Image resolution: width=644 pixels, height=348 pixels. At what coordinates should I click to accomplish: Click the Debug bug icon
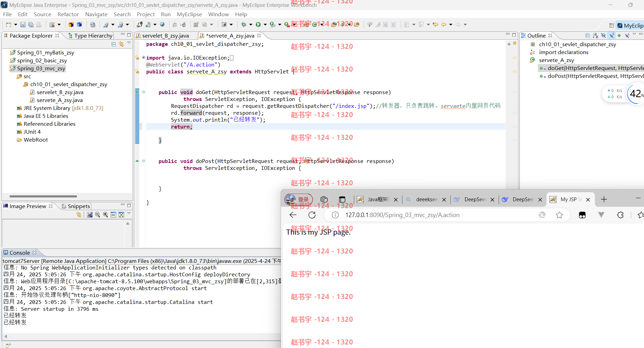(244, 24)
